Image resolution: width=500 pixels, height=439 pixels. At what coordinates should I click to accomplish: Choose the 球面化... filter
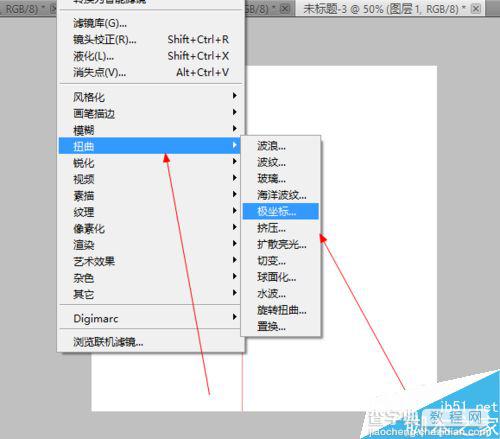pos(281,277)
